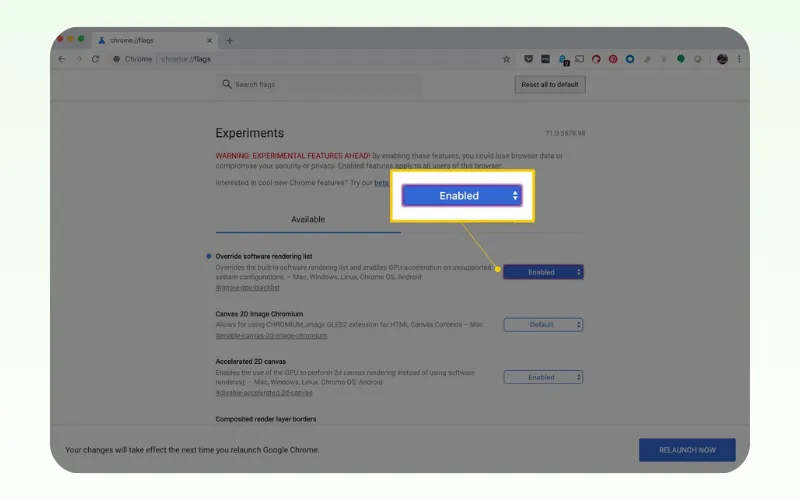The image size is (800, 500).
Task: Open the user profile avatar
Action: 722,59
